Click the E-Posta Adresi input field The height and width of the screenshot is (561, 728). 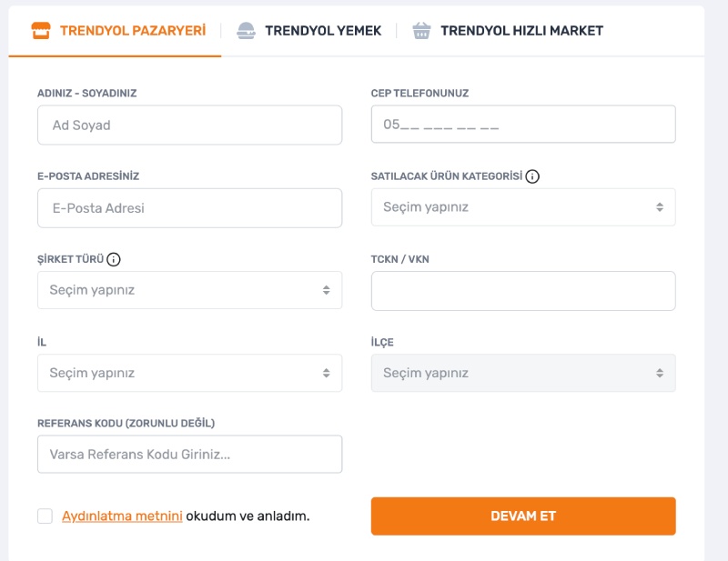coord(189,208)
